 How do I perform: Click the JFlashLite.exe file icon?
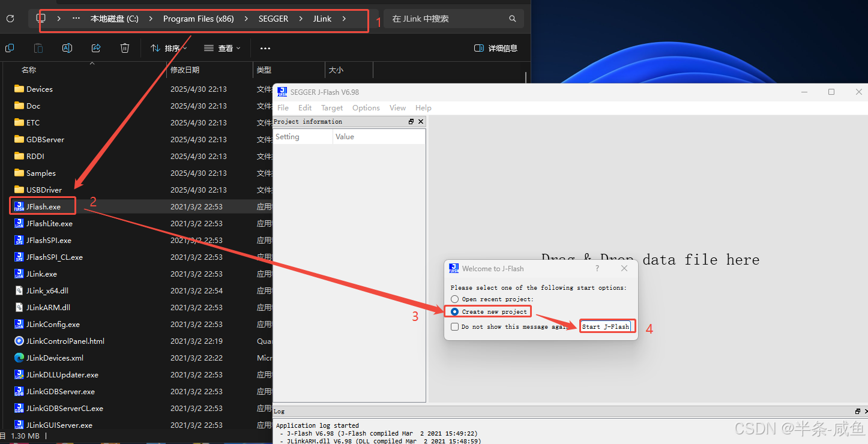(19, 223)
